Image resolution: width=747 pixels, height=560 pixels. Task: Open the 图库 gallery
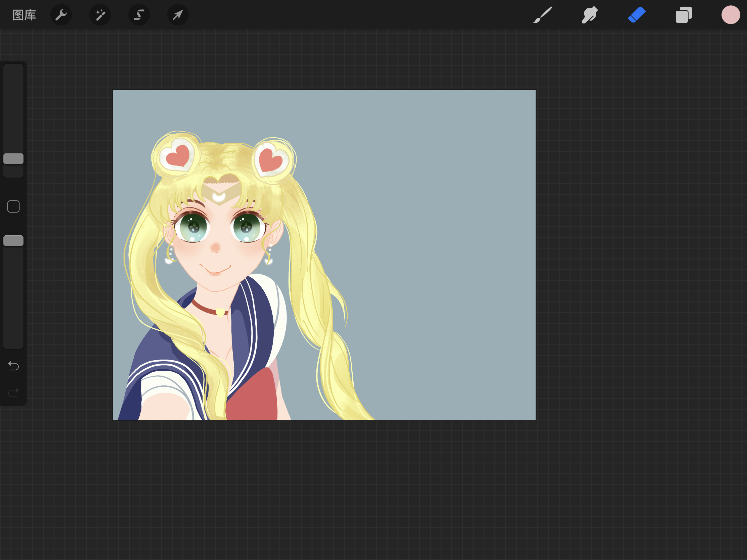click(24, 15)
